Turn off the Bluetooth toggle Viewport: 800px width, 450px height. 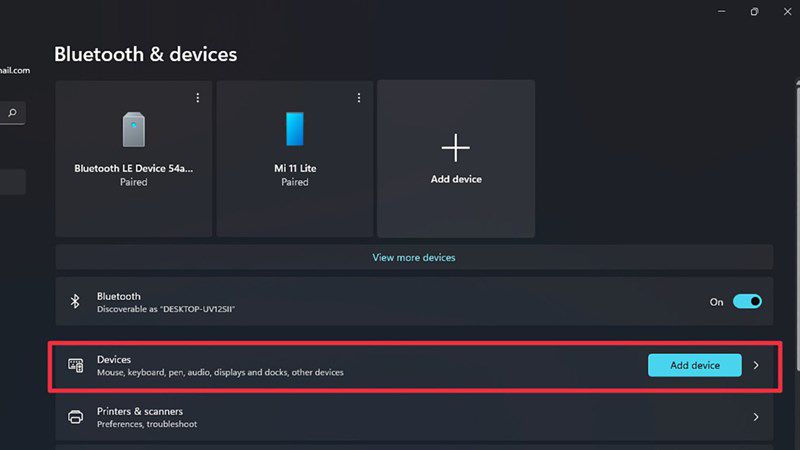[747, 302]
